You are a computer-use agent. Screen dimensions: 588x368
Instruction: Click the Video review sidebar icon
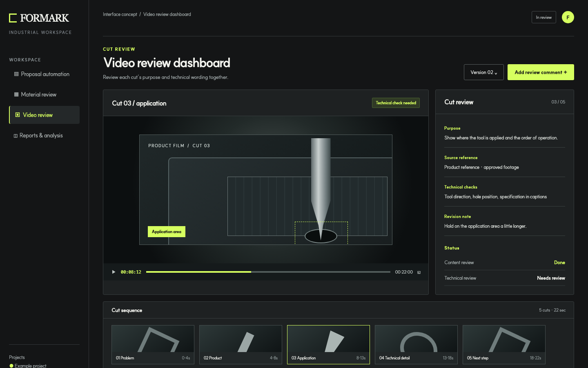18,115
